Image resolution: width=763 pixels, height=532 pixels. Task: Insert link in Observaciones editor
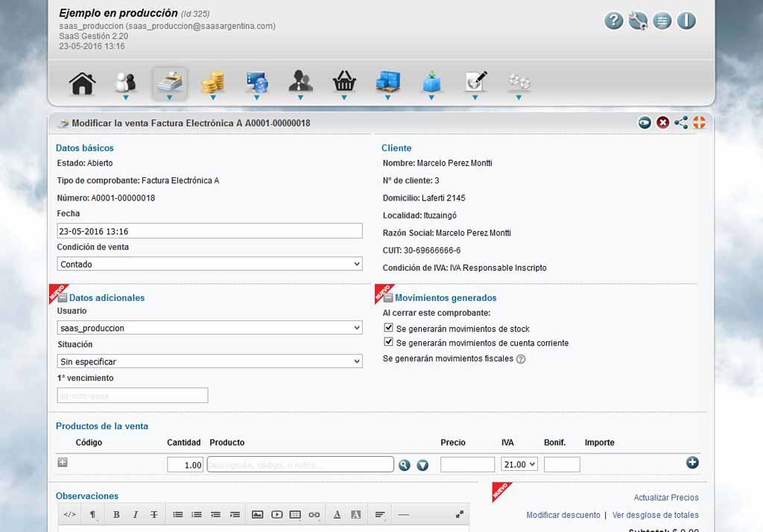314,514
